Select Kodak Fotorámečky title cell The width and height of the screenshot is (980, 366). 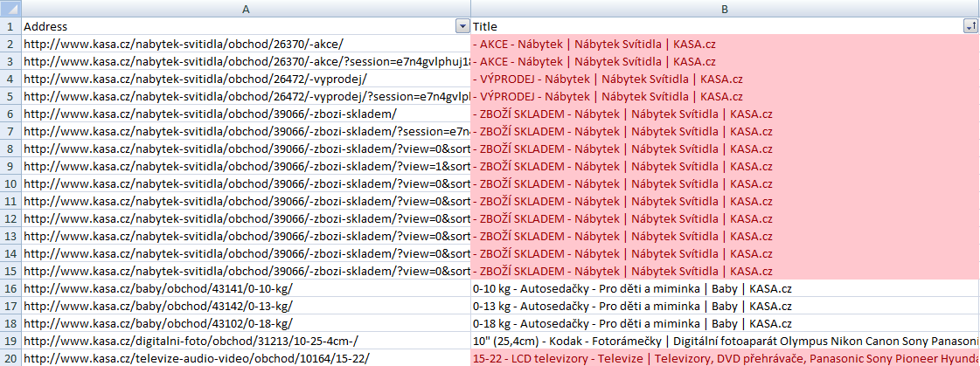pos(725,341)
